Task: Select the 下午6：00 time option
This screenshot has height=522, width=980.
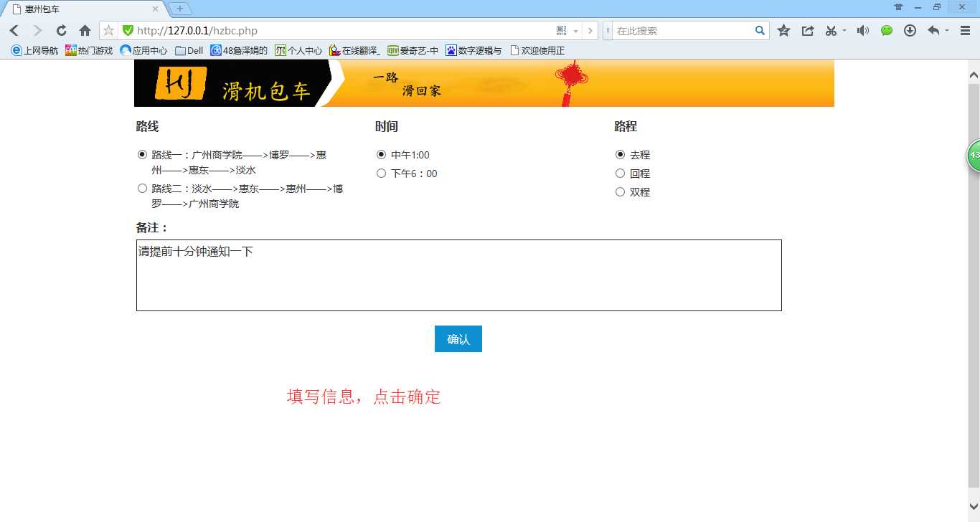Action: point(381,173)
